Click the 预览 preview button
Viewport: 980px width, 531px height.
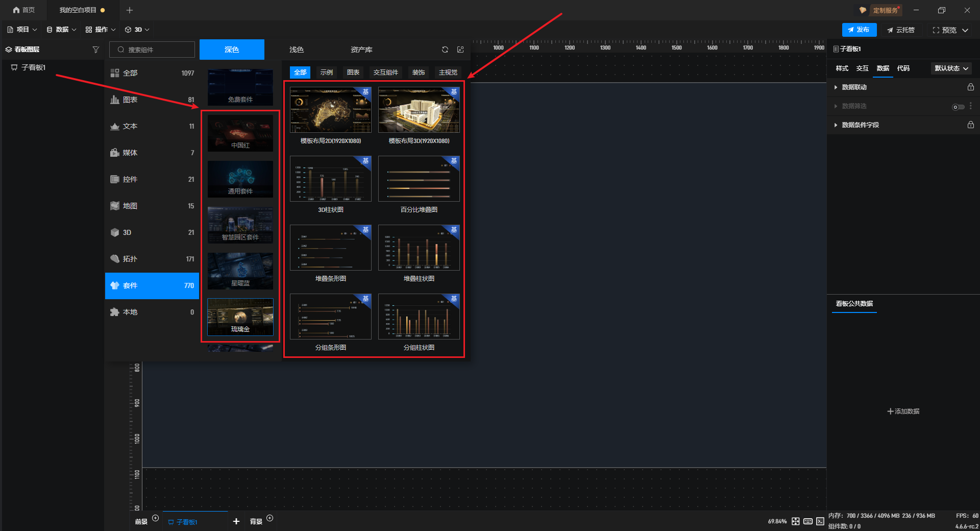point(944,30)
